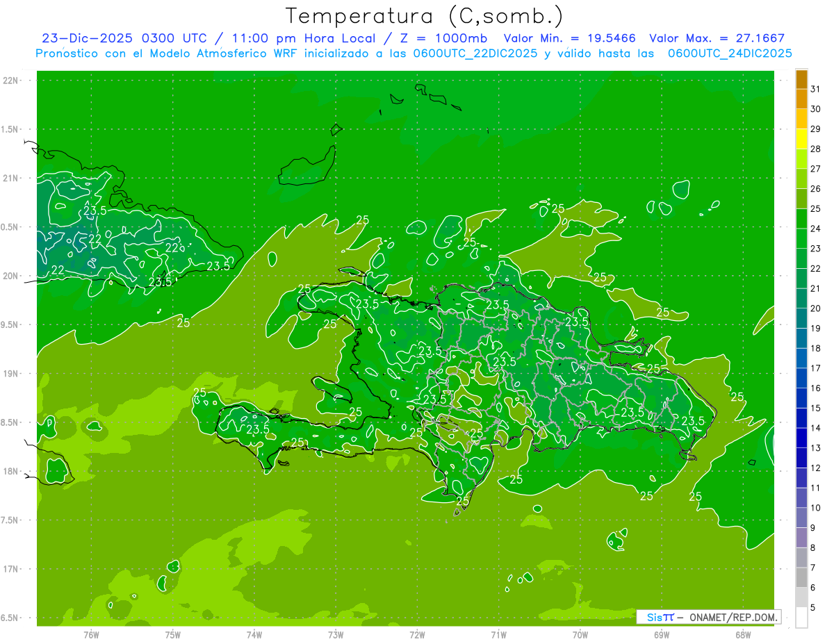The image size is (834, 644).
Task: Click the color scale label '26'
Action: pos(816,188)
